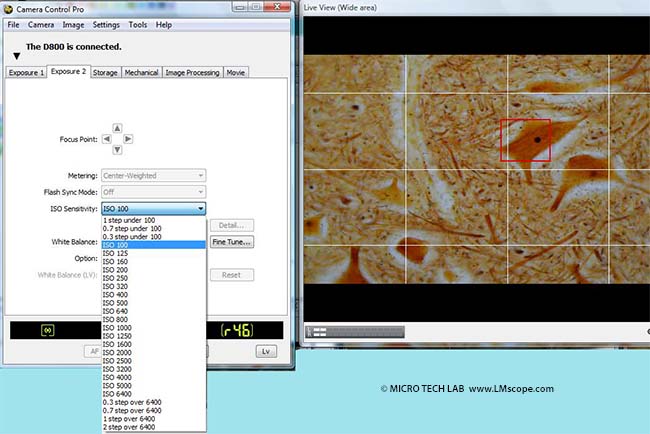
Task: Select ISO 320 from list
Action: click(154, 286)
